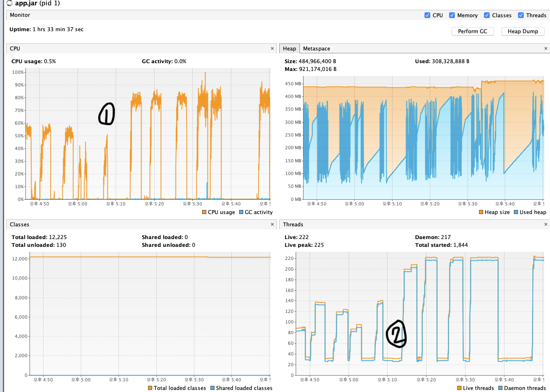The image size is (550, 392).
Task: Click the 'Daemon: 217' text
Action: [x=433, y=237]
